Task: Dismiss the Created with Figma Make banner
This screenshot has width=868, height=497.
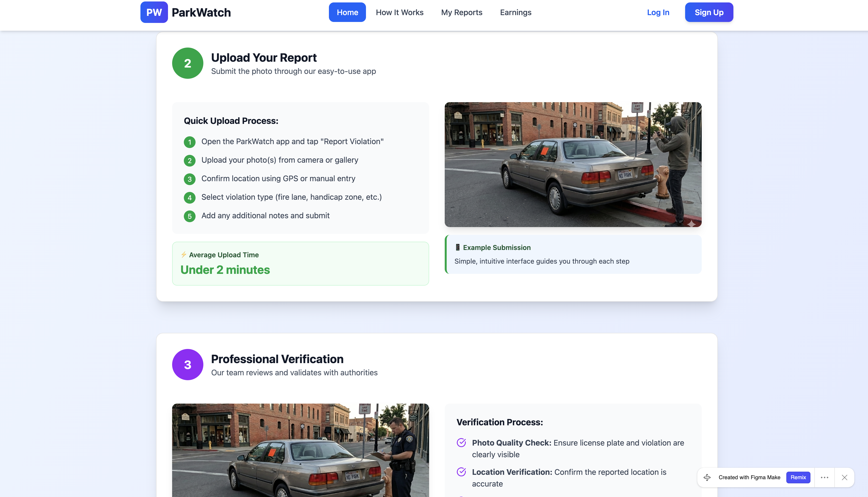Action: point(844,477)
